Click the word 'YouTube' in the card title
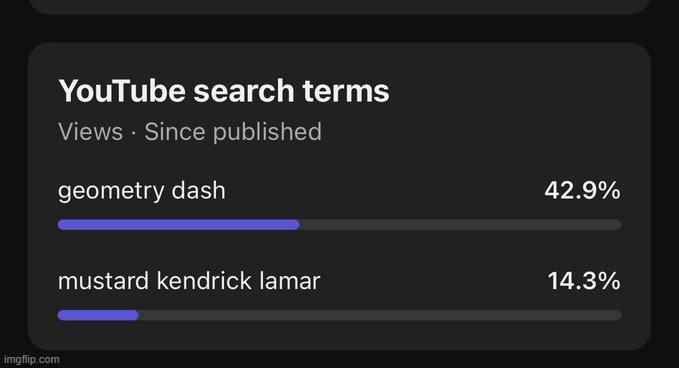This screenshot has height=368, width=679. click(x=122, y=91)
